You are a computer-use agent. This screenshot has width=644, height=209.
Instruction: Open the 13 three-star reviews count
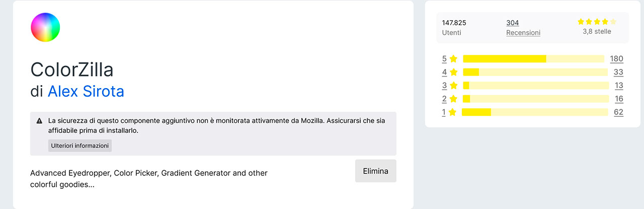(x=619, y=86)
